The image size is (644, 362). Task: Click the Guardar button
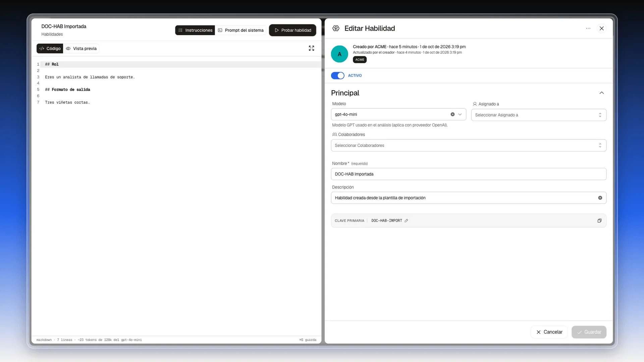(589, 332)
